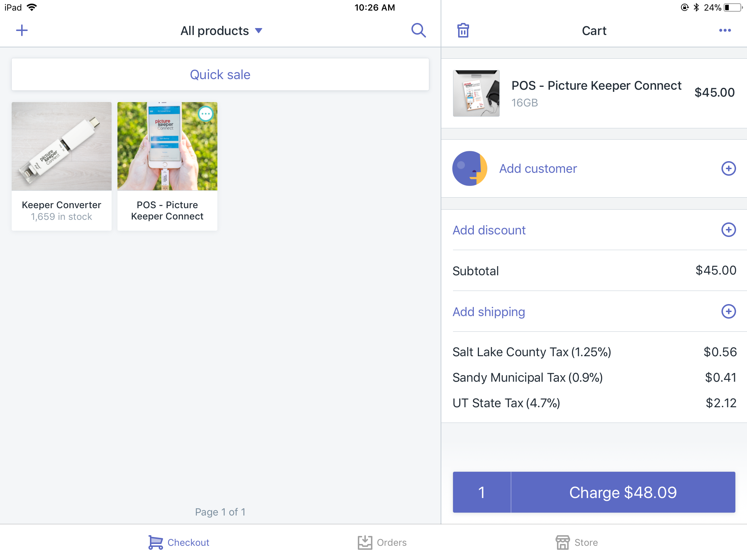Click plus circle beside Add customer

tap(728, 168)
